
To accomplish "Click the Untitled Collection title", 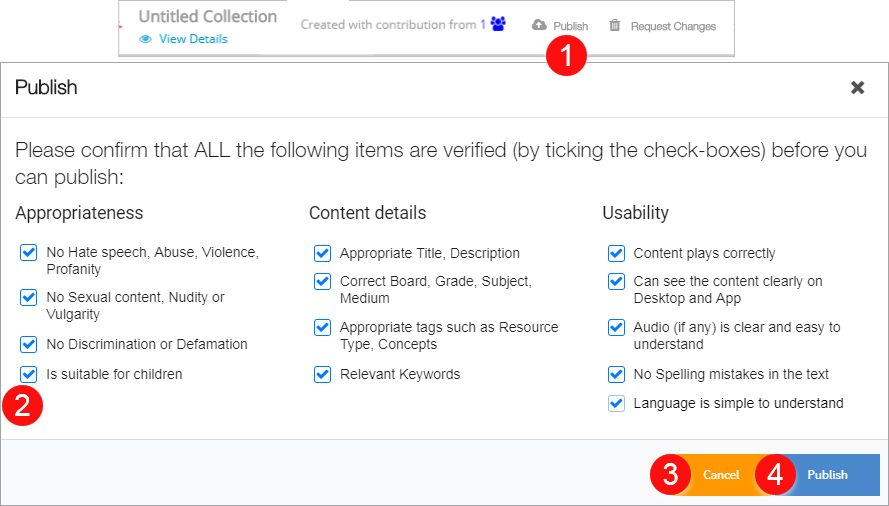I will [x=207, y=17].
